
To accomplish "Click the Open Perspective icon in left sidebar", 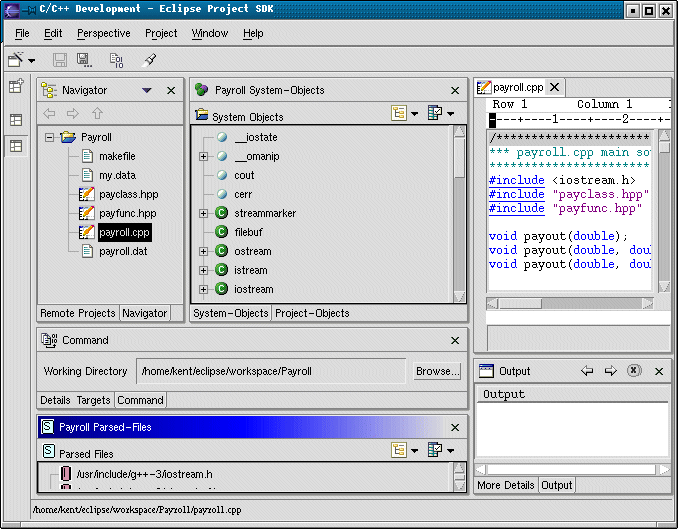I will click(x=16, y=87).
